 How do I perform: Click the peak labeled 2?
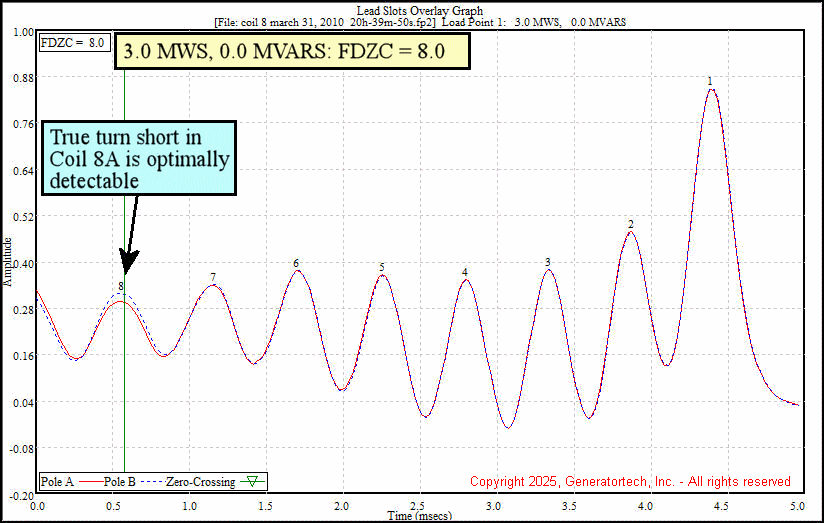tap(631, 224)
